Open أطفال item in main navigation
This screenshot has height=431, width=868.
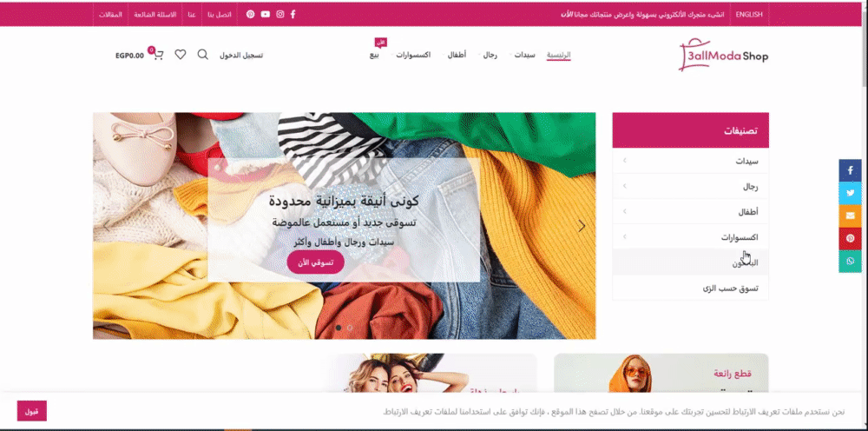(457, 55)
